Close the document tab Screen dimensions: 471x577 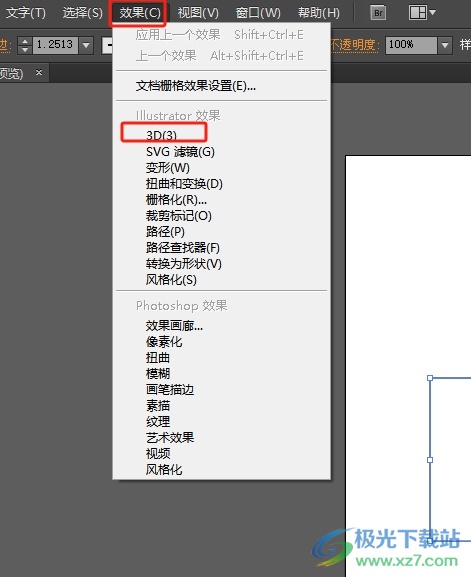(x=39, y=72)
